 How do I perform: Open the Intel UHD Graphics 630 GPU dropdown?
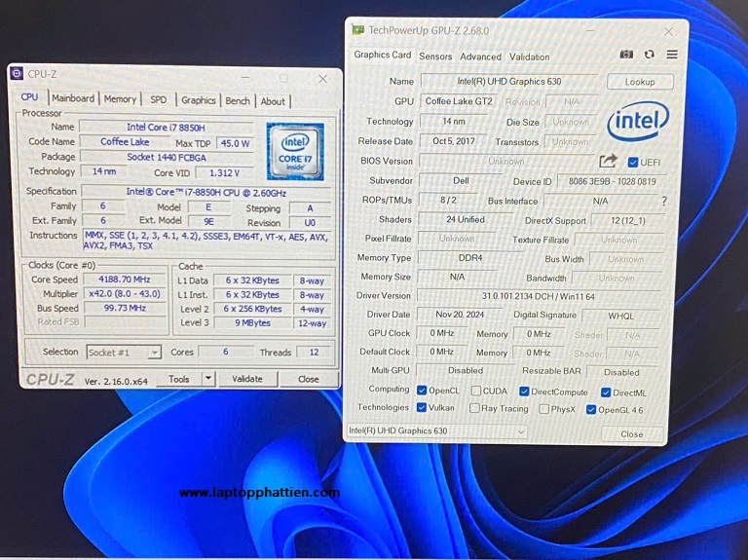[x=437, y=431]
